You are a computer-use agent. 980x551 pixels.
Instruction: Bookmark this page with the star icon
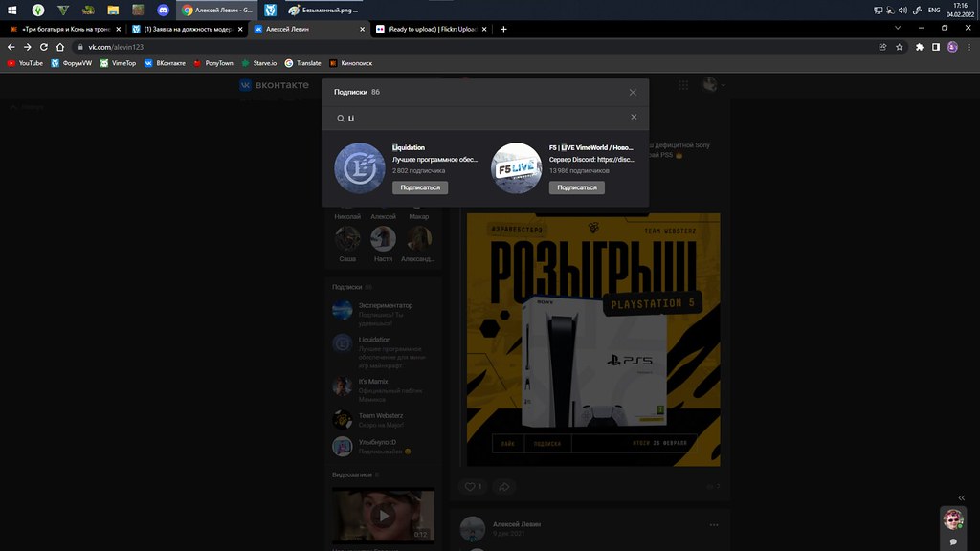click(900, 47)
